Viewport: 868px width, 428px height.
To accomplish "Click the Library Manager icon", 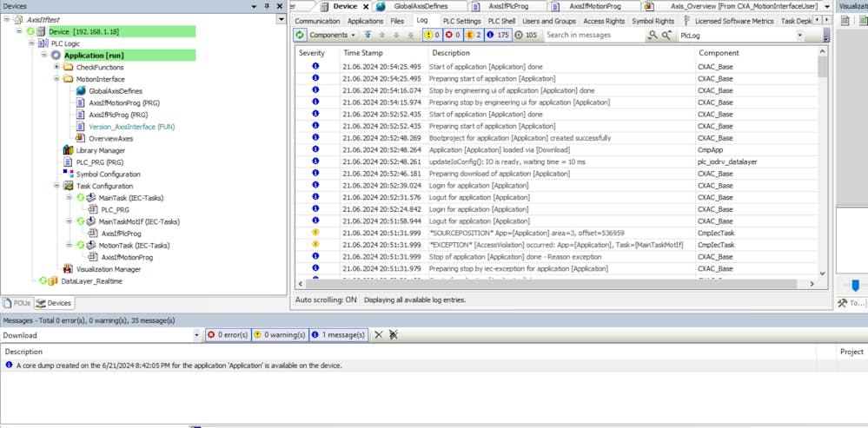I will [68, 150].
